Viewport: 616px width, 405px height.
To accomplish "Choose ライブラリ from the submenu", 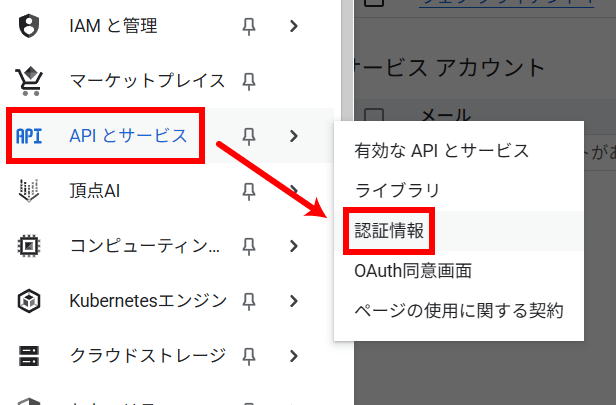I will click(459, 191).
